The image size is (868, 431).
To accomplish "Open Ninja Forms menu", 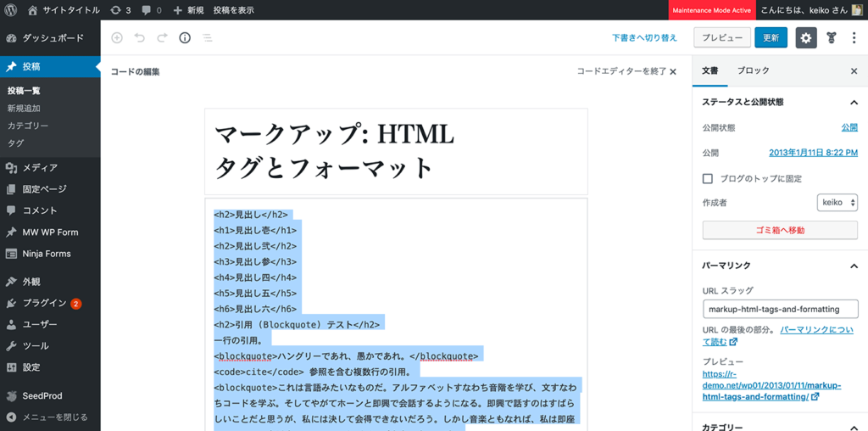I will click(50, 254).
